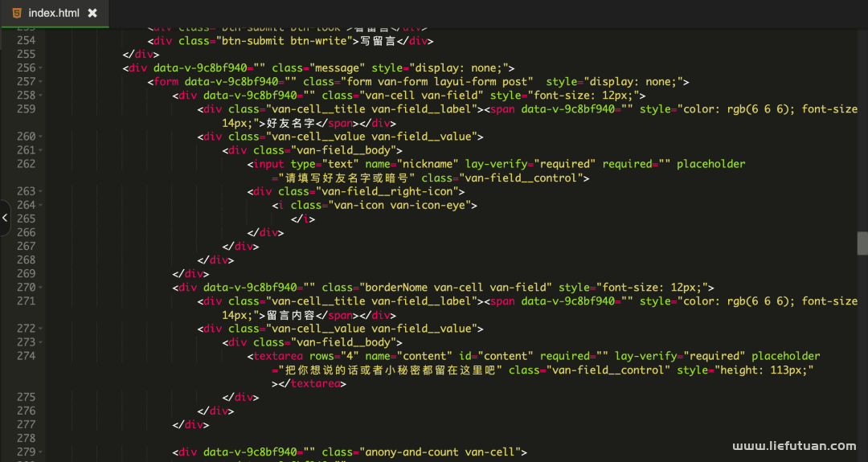Collapse the fold arrow at line 258

41,96
